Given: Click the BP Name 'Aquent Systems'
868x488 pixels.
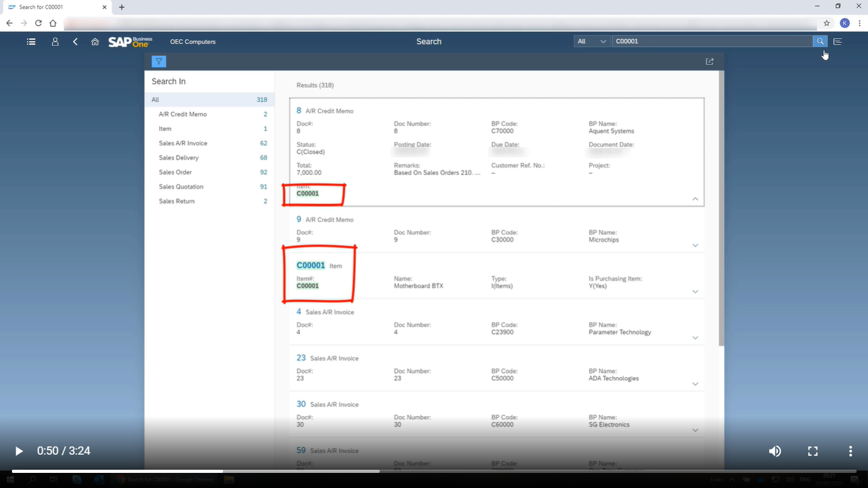Looking at the screenshot, I should 611,131.
